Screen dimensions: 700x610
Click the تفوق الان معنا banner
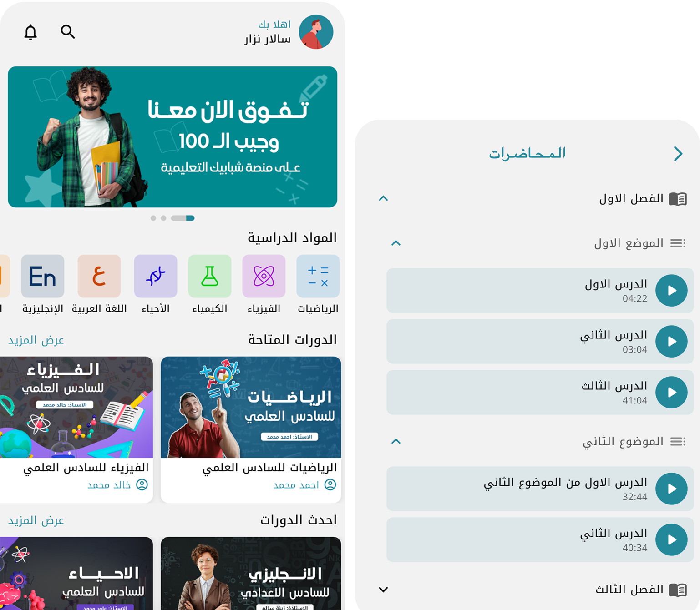tap(172, 137)
